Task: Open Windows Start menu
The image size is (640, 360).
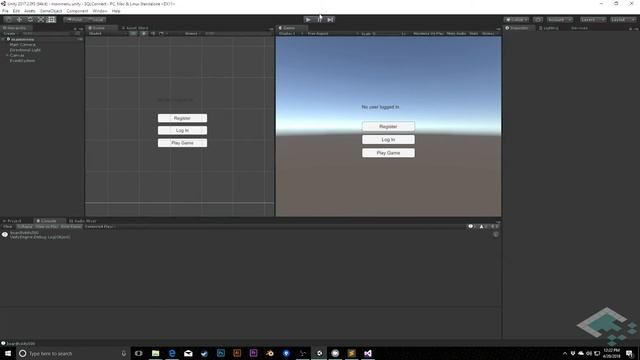Action: click(x=8, y=353)
